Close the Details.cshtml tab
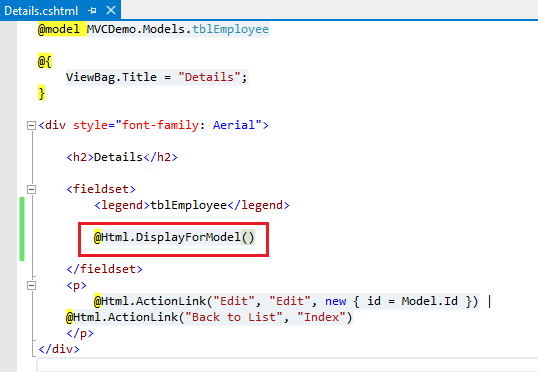538x372 pixels. coord(111,10)
